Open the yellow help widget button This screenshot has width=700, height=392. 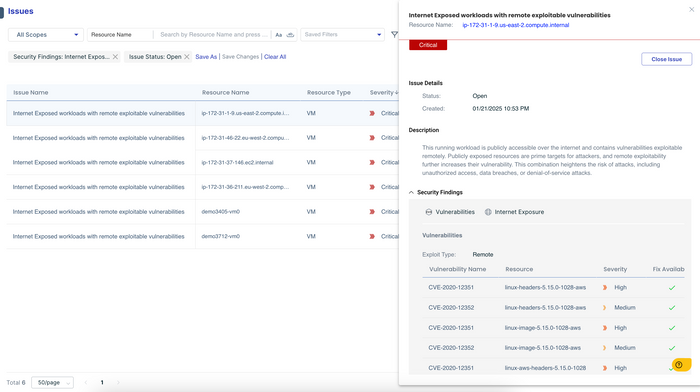coord(681,365)
